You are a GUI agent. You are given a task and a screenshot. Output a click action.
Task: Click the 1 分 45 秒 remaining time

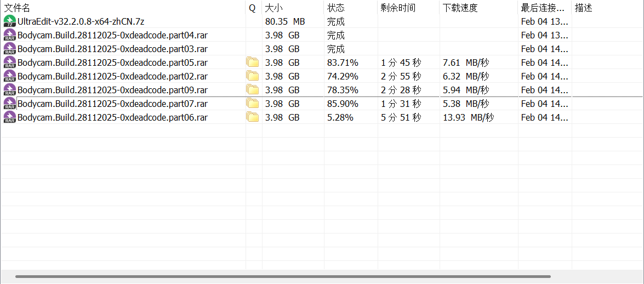[x=401, y=63]
